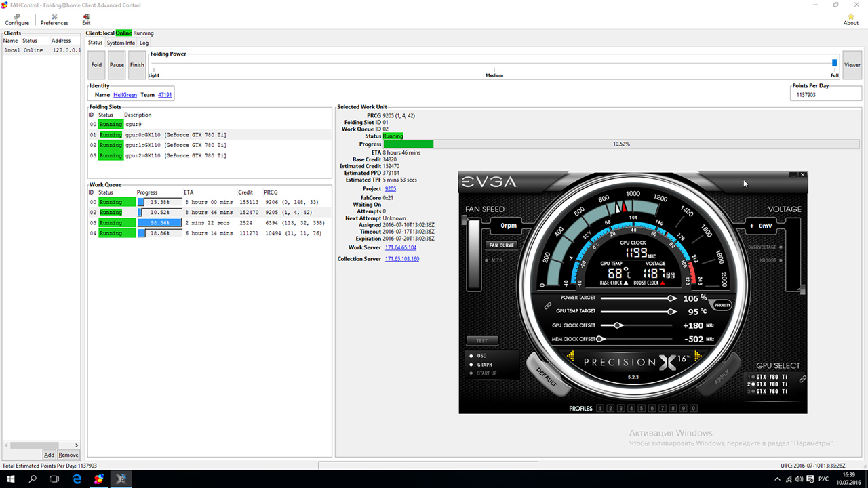Click the Finish button
This screenshot has height=488, width=868.
click(x=137, y=65)
